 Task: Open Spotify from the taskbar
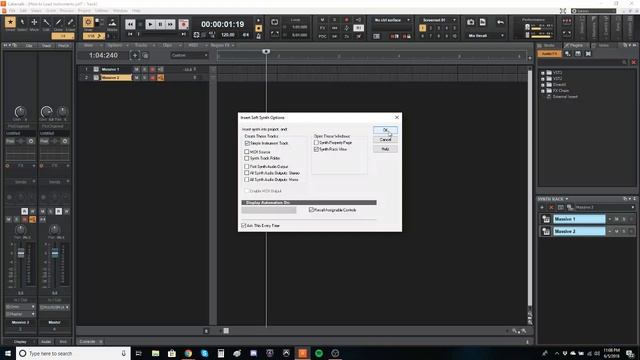click(319, 353)
